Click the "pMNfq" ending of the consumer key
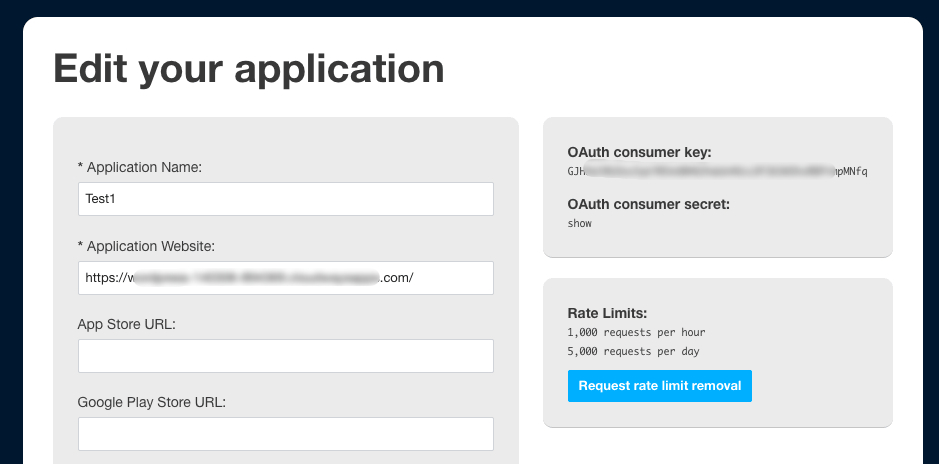The height and width of the screenshot is (464, 939). click(x=853, y=172)
